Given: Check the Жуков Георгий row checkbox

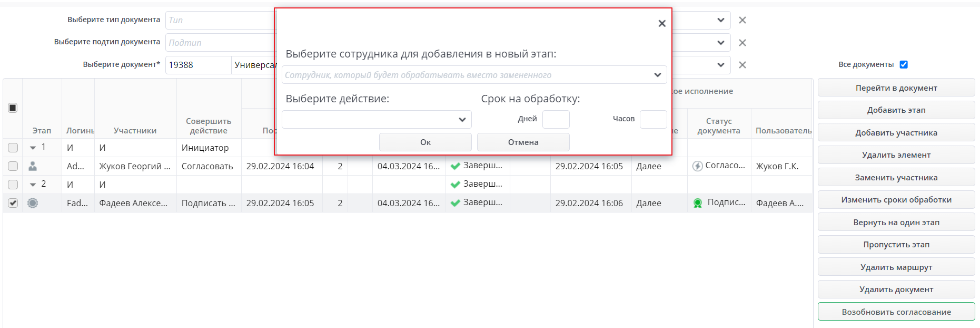Looking at the screenshot, I should [x=13, y=166].
